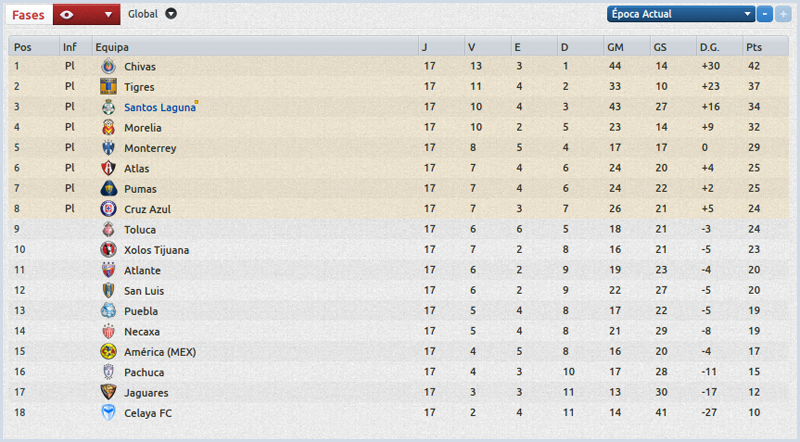The image size is (800, 442).
Task: Open the Global dropdown arrow
Action: 171,14
